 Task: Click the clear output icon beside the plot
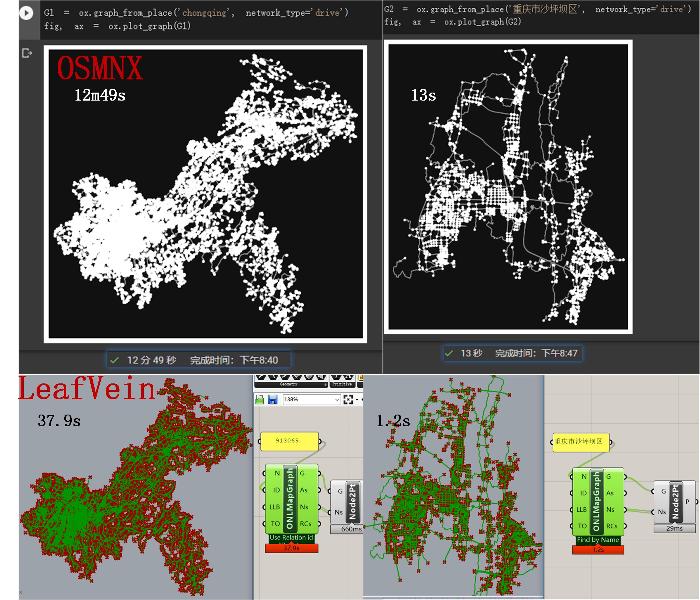(27, 53)
